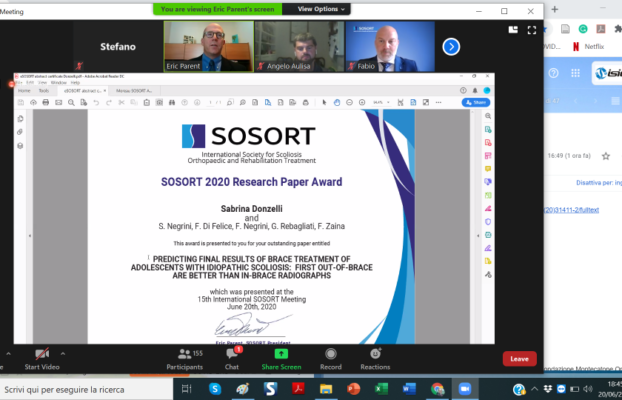Click the undo arrow in Acrobat toolbar

96,102
